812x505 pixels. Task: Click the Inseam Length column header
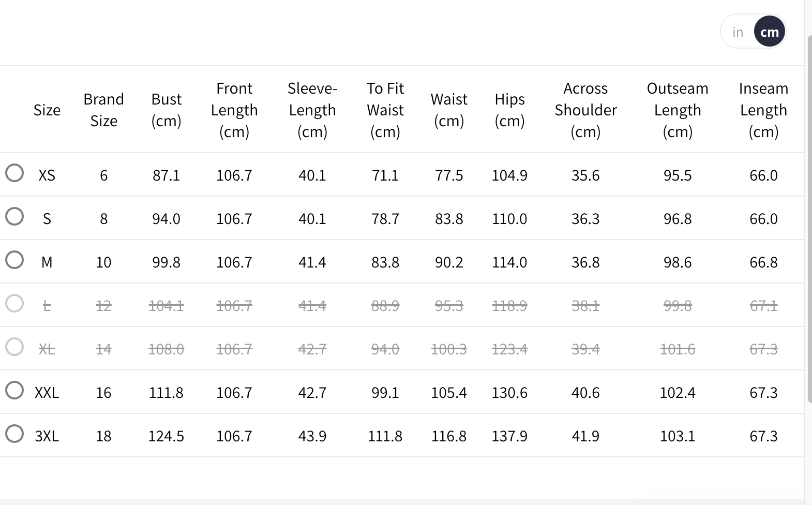click(x=763, y=110)
